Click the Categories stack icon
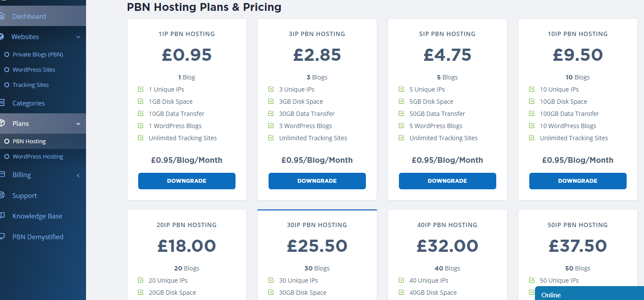The height and width of the screenshot is (300, 644). (x=2, y=103)
